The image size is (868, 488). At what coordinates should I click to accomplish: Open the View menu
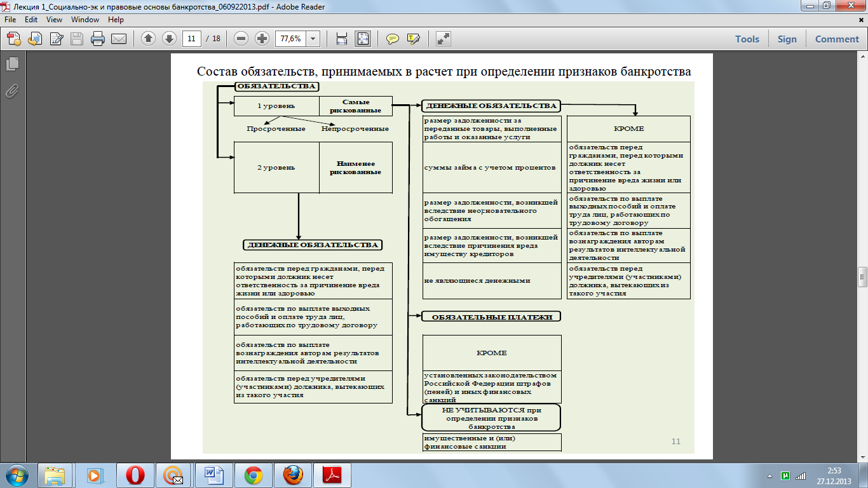point(54,20)
